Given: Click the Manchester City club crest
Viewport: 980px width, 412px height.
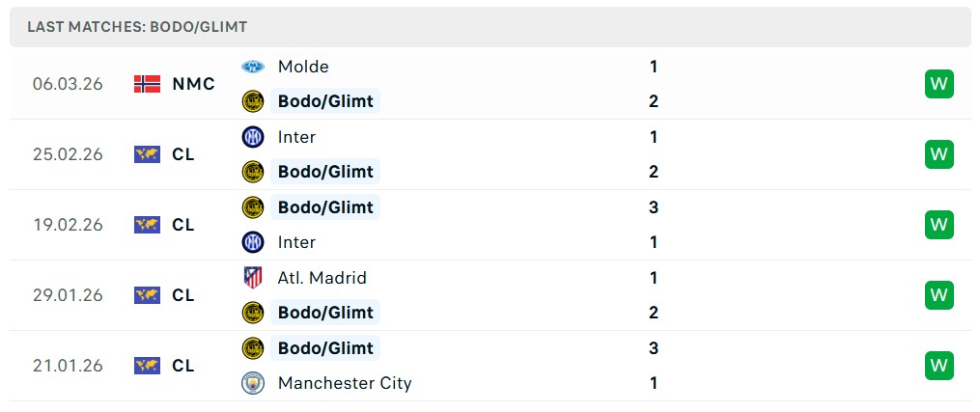Looking at the screenshot, I should click(253, 383).
